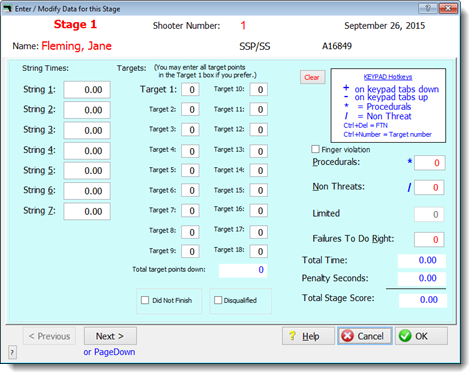The image size is (476, 379).
Task: Focus the Failures To Do Right field
Action: pos(429,239)
